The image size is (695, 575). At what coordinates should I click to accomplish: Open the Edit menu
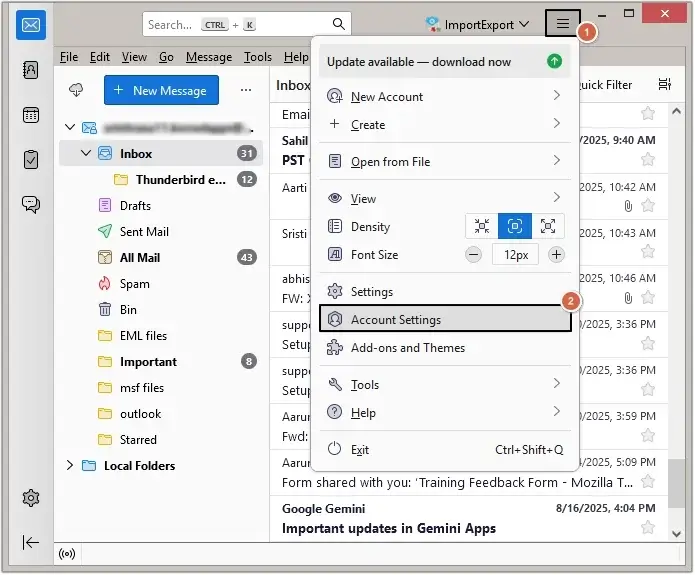(x=100, y=57)
